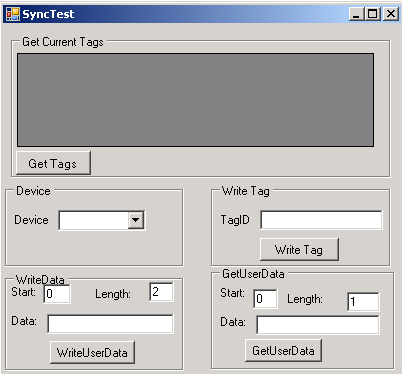Click inside the gray current tags list

point(195,100)
